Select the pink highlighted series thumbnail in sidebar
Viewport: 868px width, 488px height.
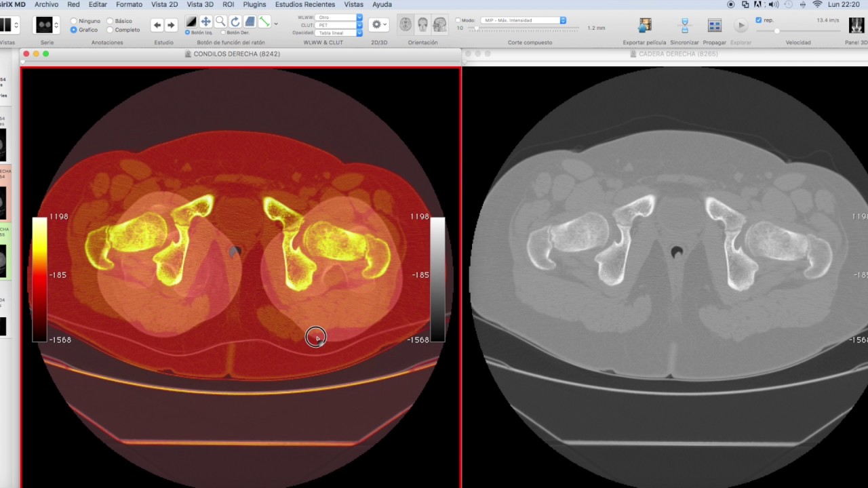[5, 193]
